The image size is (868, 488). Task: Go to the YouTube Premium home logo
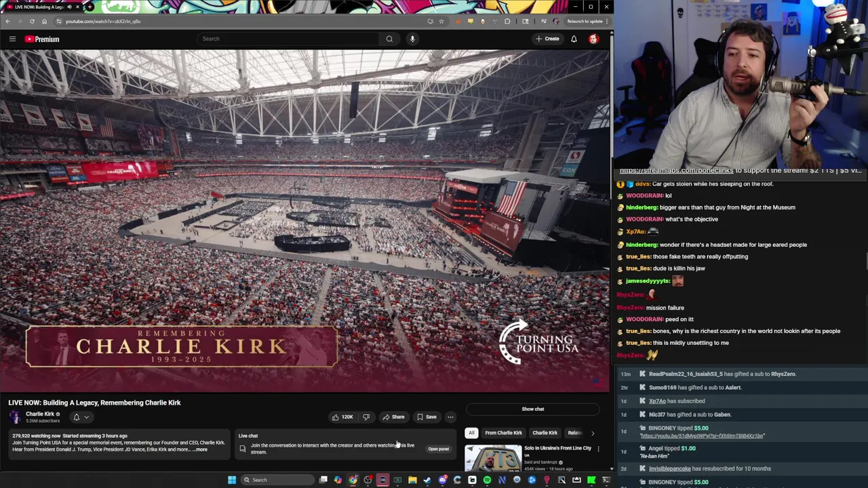click(x=43, y=39)
